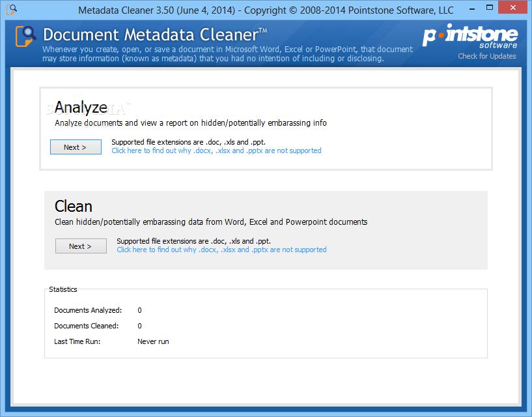The height and width of the screenshot is (417, 532).
Task: Select the Analyze section heading
Action: pyautogui.click(x=81, y=107)
